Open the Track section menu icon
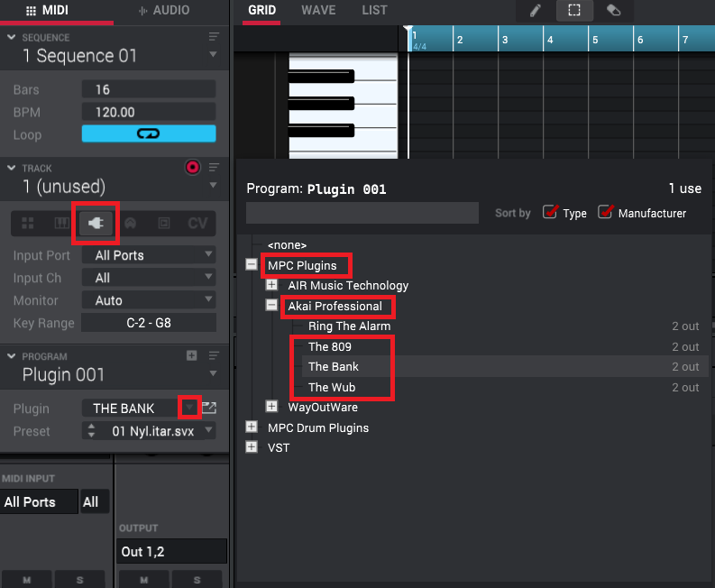 tap(214, 168)
